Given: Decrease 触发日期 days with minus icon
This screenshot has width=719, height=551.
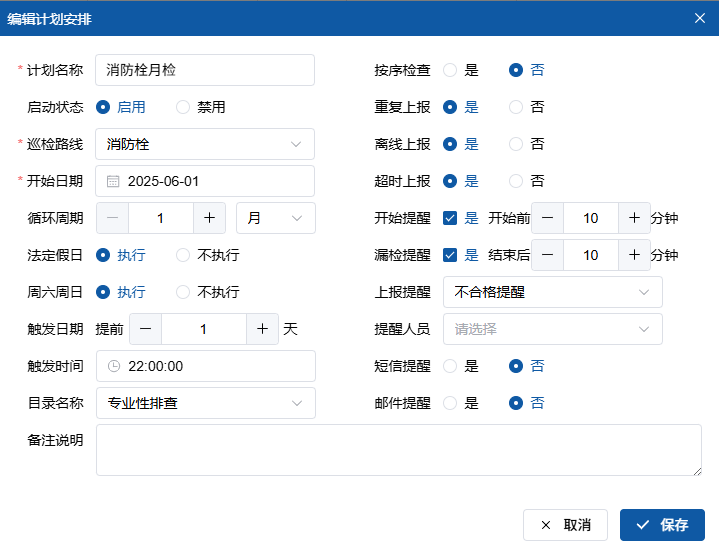Looking at the screenshot, I should tap(145, 329).
